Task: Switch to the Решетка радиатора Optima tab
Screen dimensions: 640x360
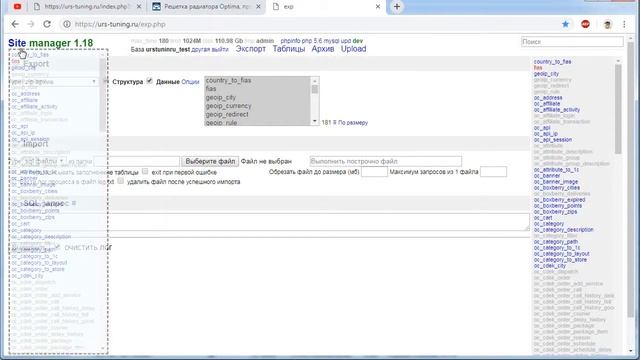Action: (206, 7)
